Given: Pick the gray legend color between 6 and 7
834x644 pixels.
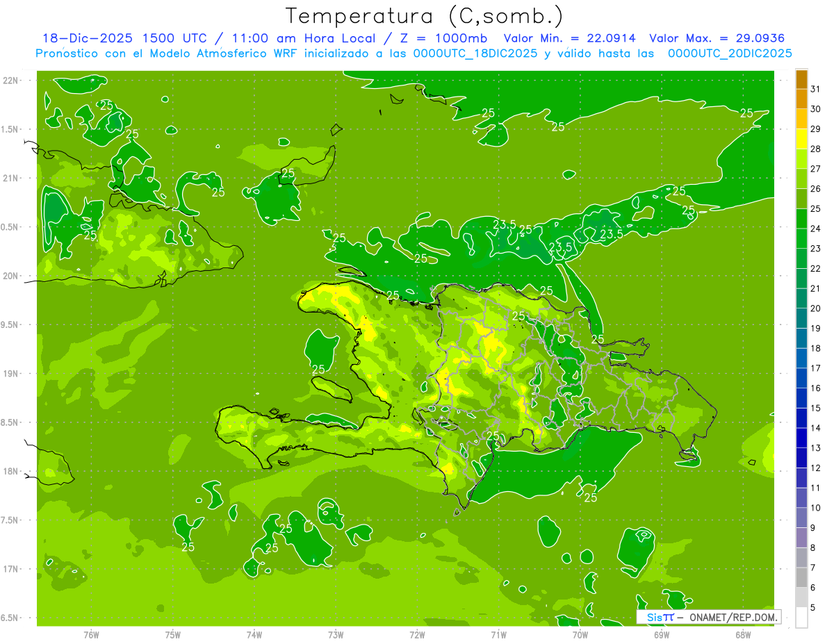Looking at the screenshot, I should 801,577.
